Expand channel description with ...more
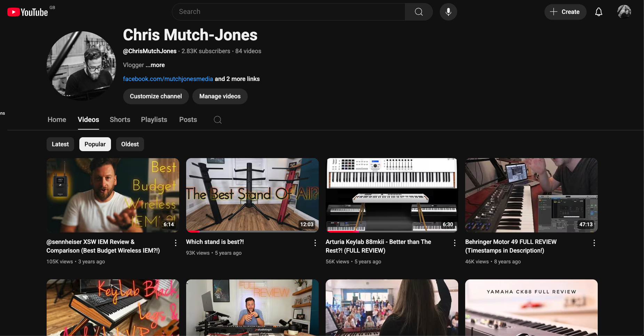The width and height of the screenshot is (644, 336). click(155, 65)
